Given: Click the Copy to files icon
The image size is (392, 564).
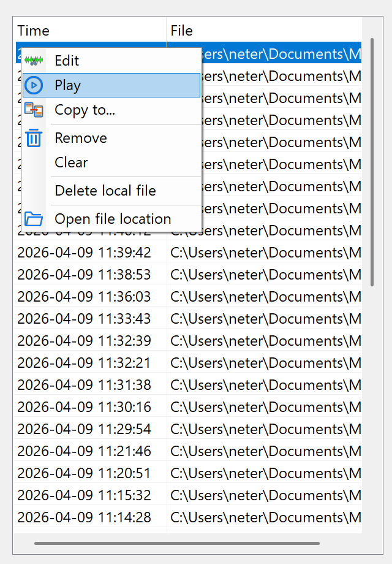Looking at the screenshot, I should pos(34,110).
